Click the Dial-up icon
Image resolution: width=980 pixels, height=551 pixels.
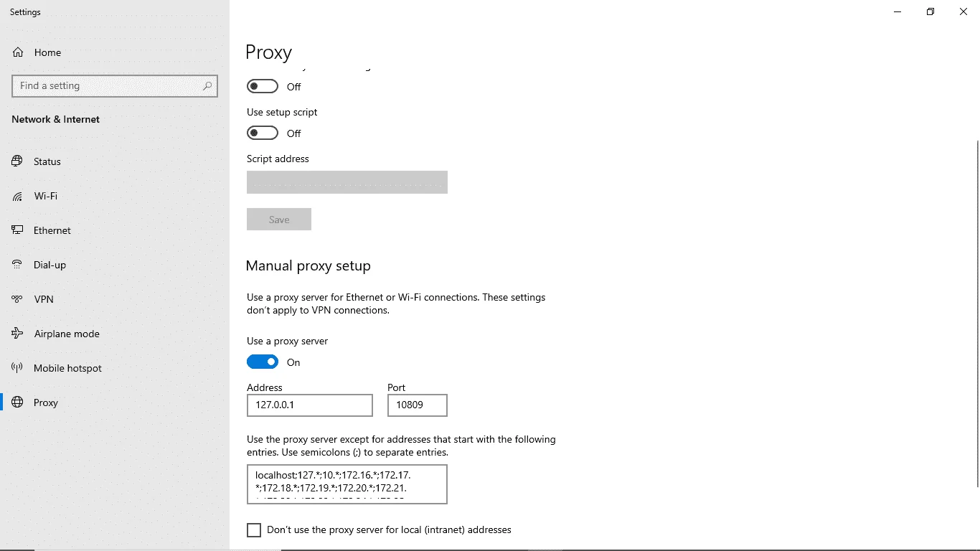(x=17, y=265)
